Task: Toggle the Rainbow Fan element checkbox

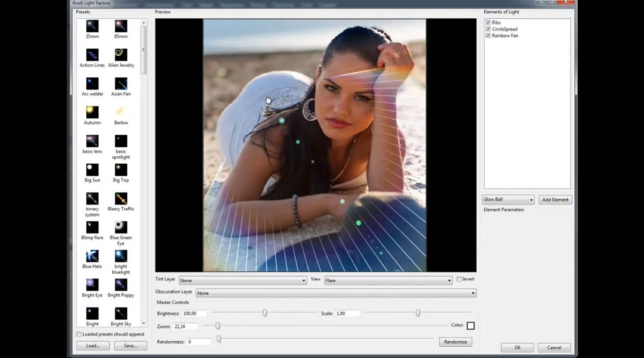Action: point(488,35)
